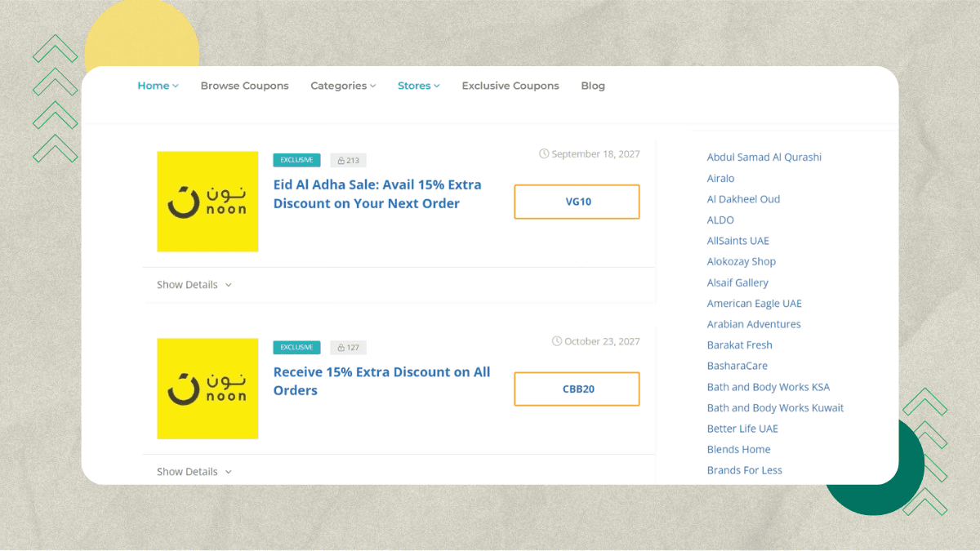
Task: Open AllSaints UAE store link
Action: point(738,241)
